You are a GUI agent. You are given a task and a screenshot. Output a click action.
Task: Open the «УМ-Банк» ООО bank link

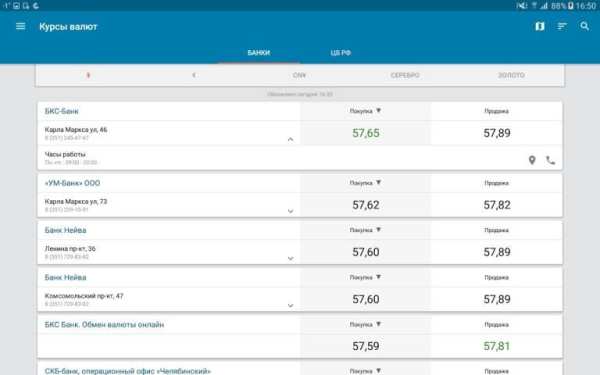pos(72,183)
